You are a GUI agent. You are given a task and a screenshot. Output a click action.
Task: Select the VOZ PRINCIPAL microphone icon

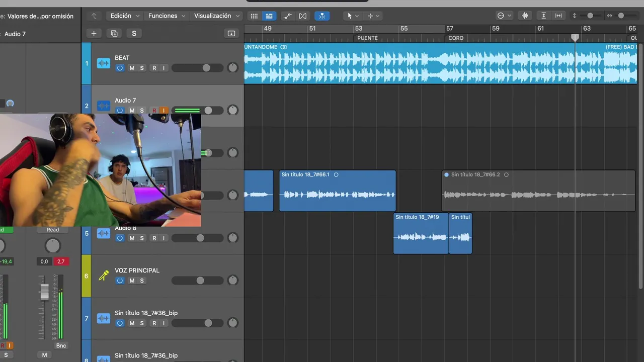point(104,276)
